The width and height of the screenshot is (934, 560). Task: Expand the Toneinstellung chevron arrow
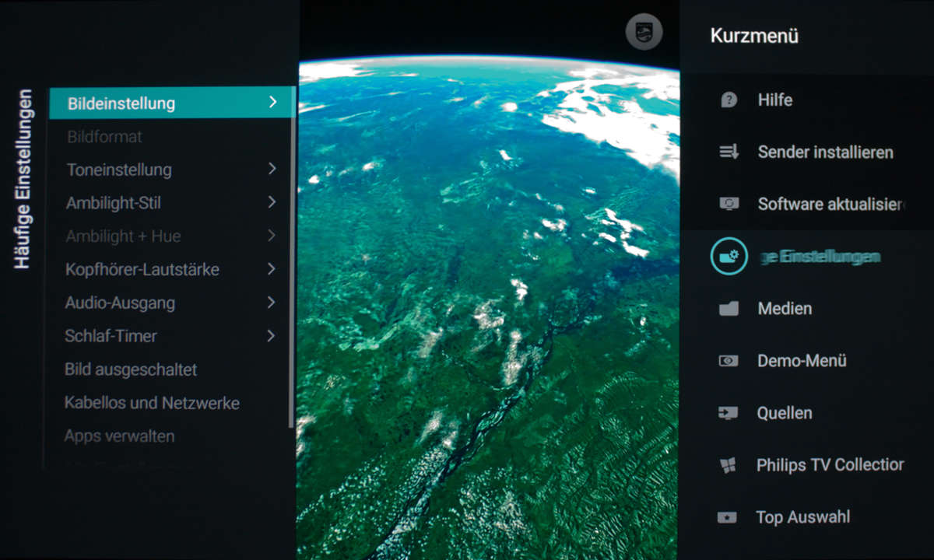point(272,169)
